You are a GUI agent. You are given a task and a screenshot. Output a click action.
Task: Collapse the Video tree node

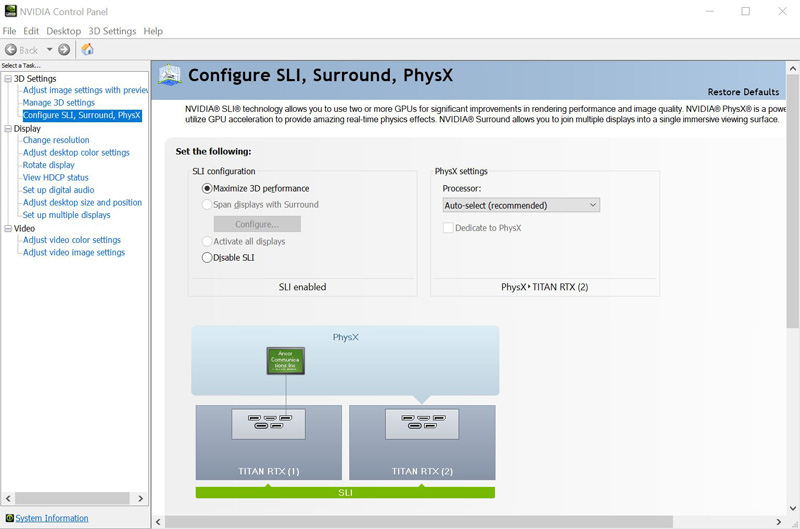click(8, 229)
